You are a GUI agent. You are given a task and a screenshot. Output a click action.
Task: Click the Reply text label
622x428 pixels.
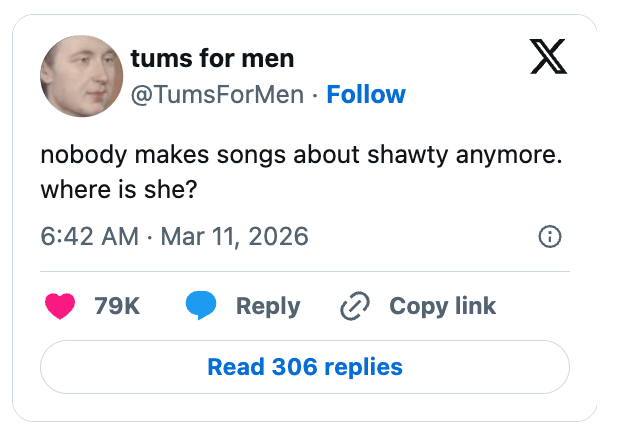[x=267, y=306]
